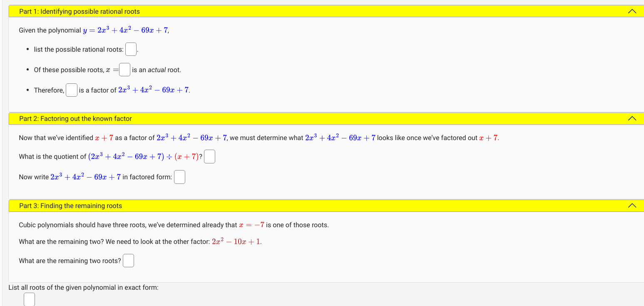Click the answer box under 'List all roots'

(29, 299)
